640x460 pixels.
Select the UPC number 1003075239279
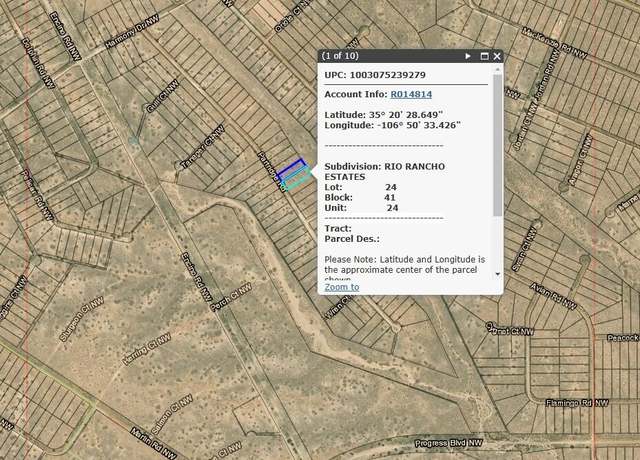(387, 75)
